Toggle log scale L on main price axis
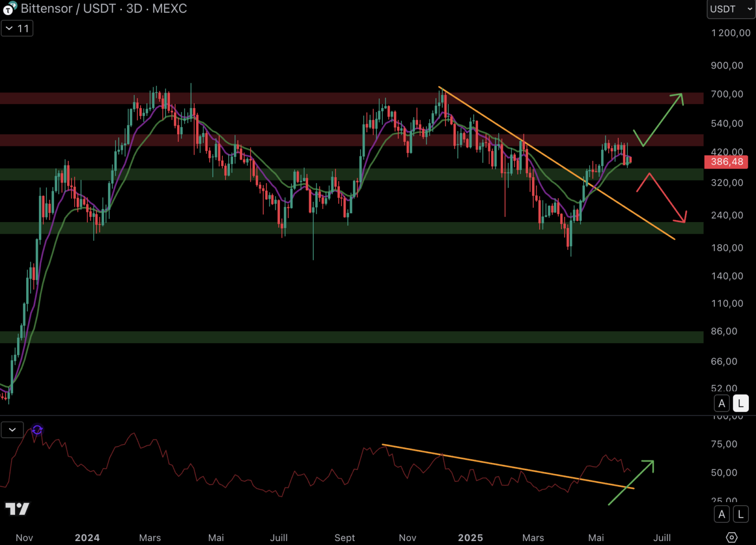 [740, 403]
